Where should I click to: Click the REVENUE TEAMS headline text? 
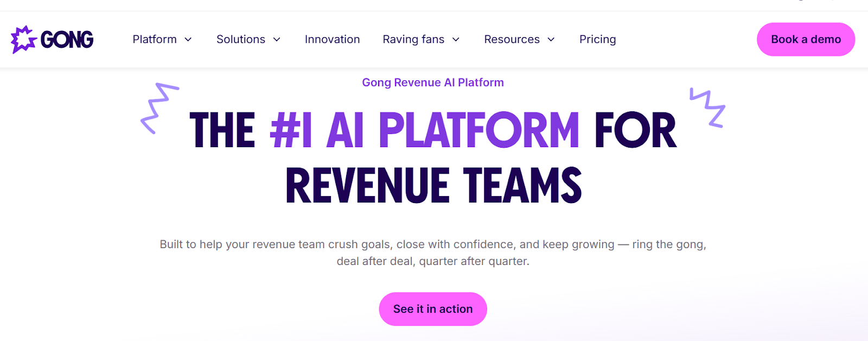point(433,186)
